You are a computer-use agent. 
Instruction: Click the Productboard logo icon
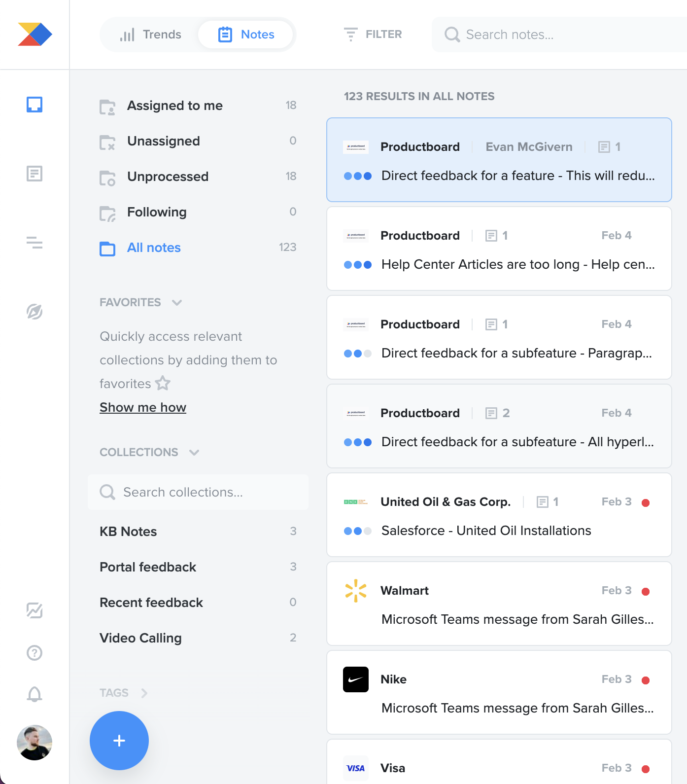click(x=34, y=35)
